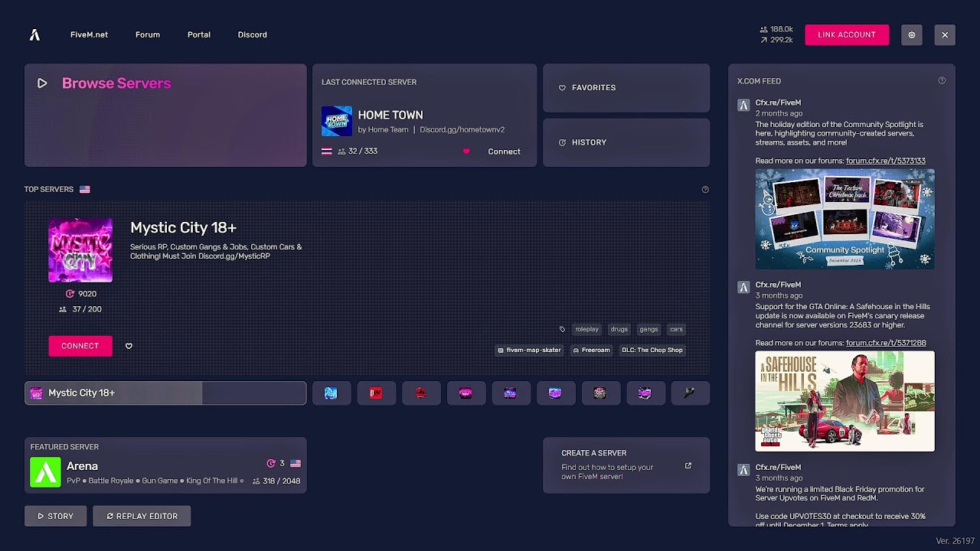This screenshot has height=551, width=980.
Task: Click the play icon beside Browse Servers
Action: coord(42,83)
